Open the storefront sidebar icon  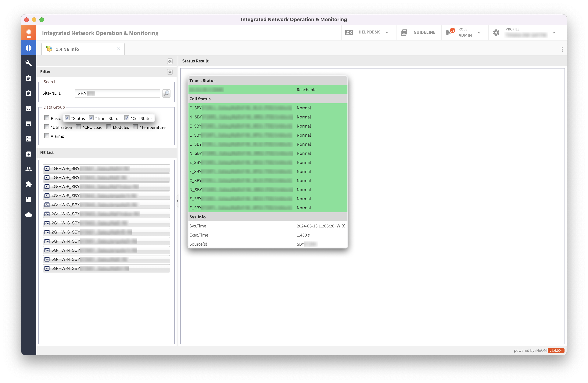click(29, 124)
